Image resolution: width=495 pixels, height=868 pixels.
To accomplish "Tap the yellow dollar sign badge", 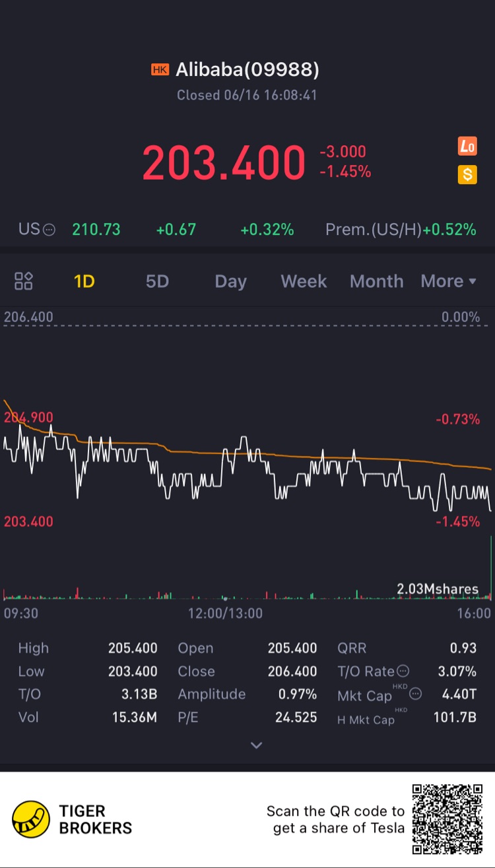I will point(467,174).
